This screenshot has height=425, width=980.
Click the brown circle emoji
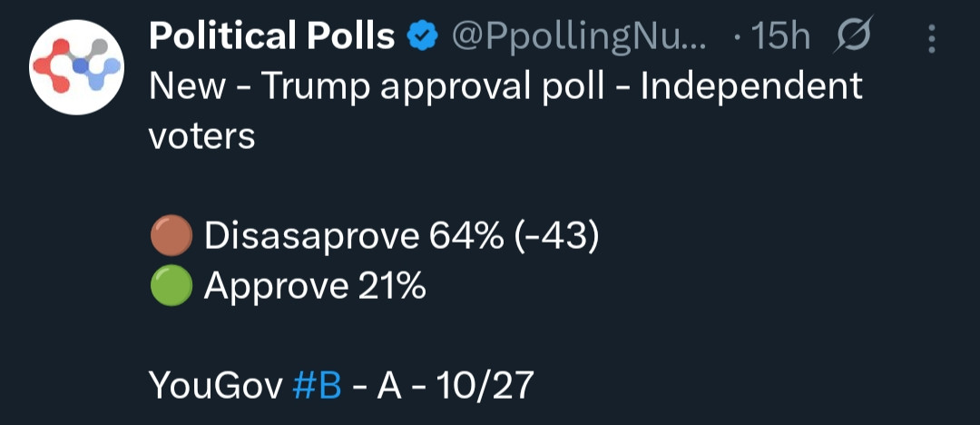point(170,237)
